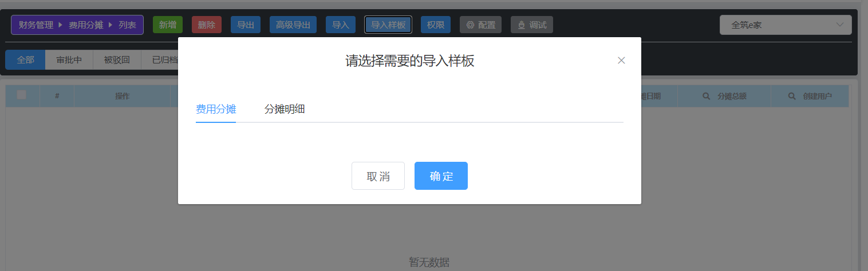Open 高级导出 advanced export
Viewport: 868px width, 271px height.
click(293, 25)
